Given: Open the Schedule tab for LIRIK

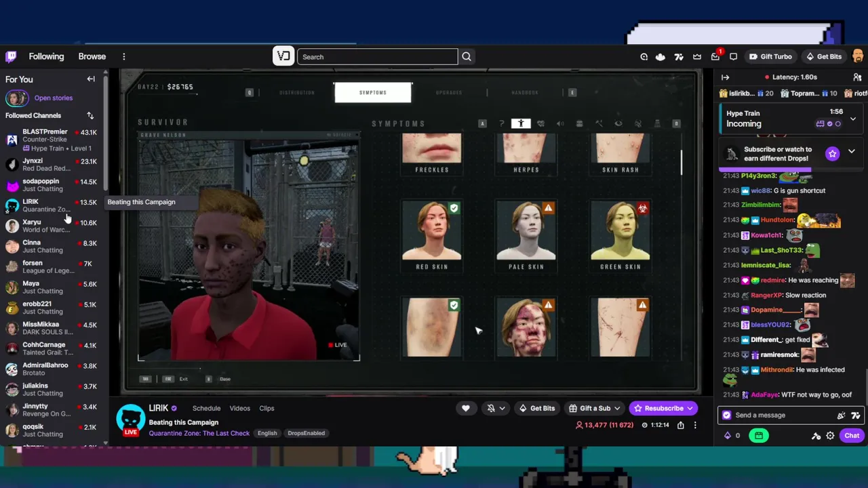Looking at the screenshot, I should pos(206,408).
